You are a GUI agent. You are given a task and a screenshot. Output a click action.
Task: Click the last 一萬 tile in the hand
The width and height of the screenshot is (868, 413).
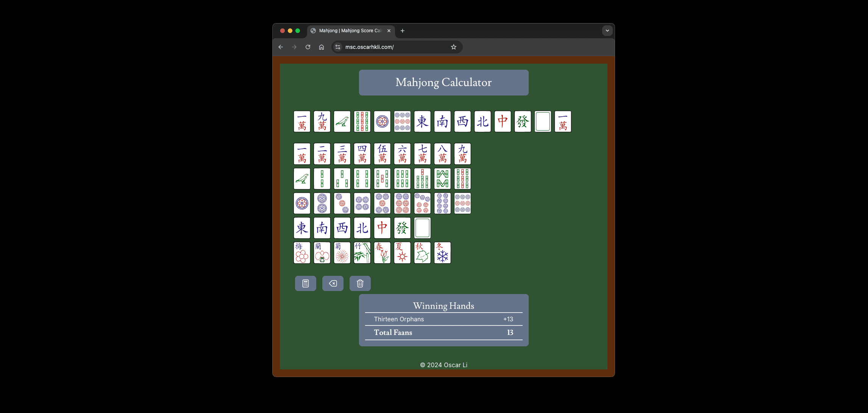pos(563,122)
